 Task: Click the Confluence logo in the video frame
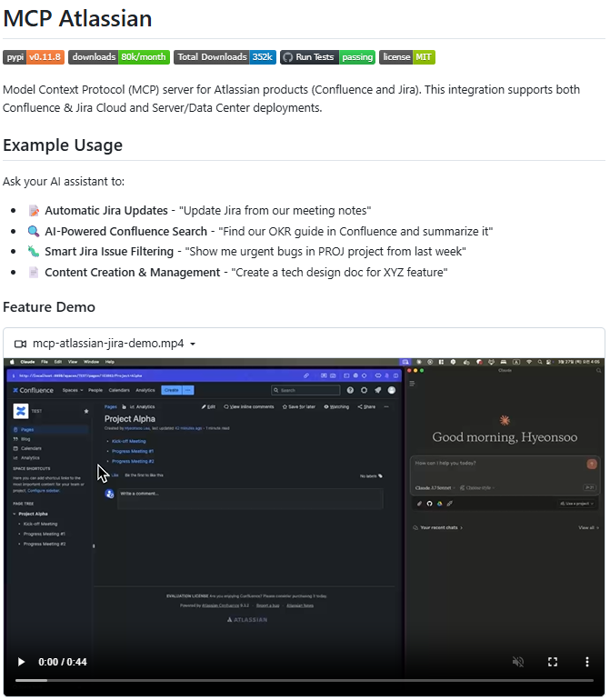coord(33,390)
